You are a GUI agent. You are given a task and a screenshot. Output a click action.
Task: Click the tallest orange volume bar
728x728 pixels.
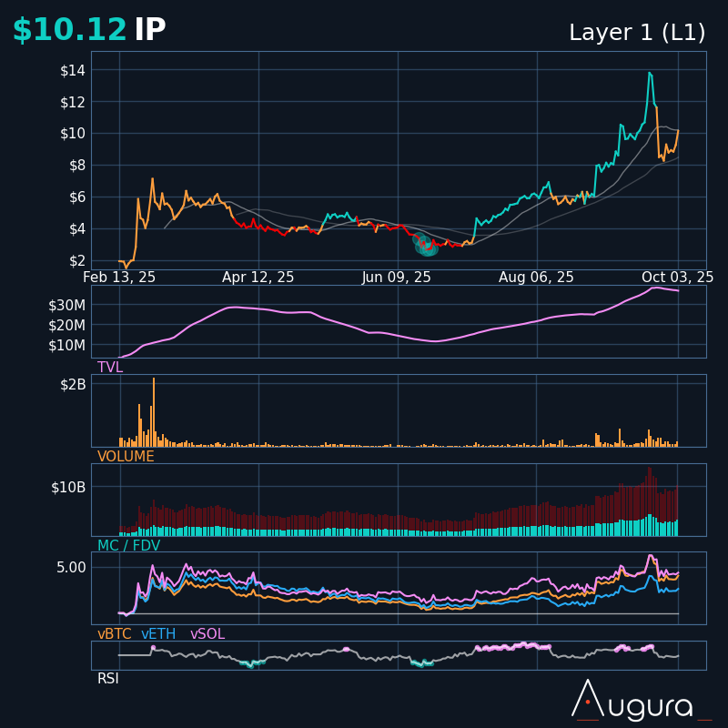click(154, 411)
